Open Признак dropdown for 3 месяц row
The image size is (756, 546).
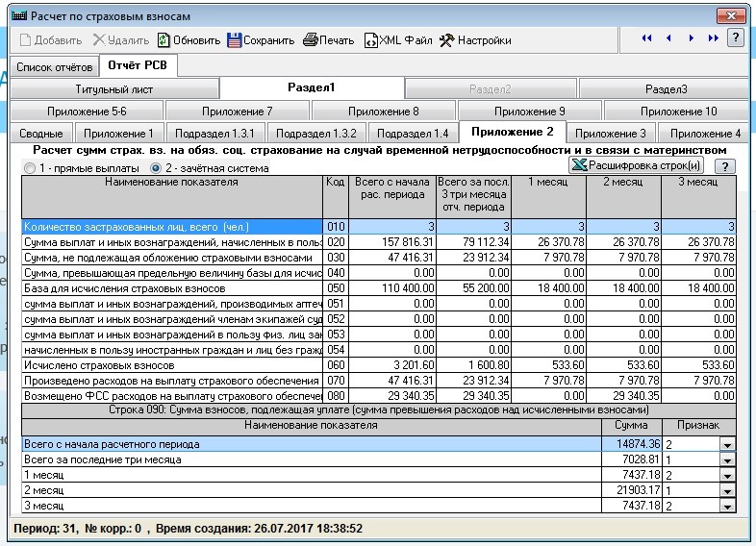pos(727,507)
